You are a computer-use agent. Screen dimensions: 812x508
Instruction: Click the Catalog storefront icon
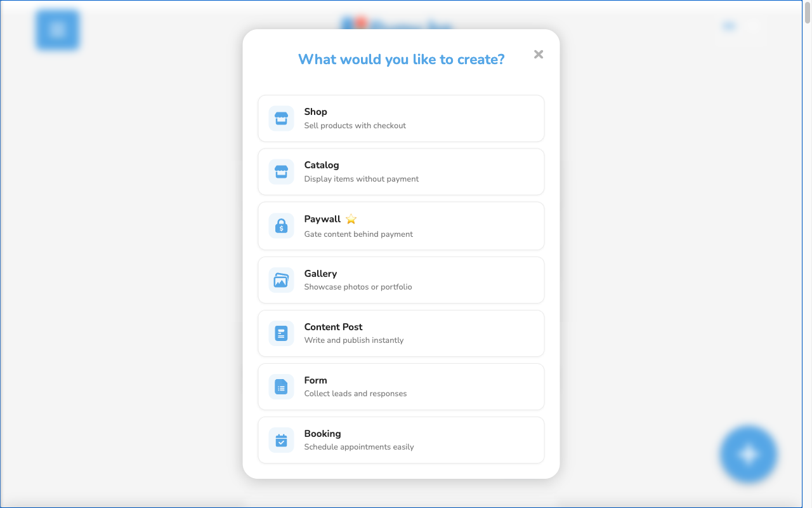pos(281,171)
